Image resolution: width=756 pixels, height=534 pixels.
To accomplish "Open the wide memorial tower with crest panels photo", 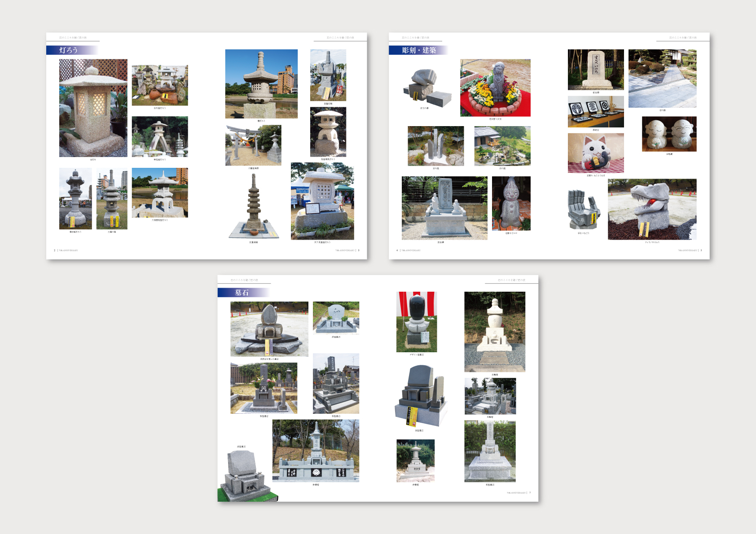I will (x=316, y=451).
